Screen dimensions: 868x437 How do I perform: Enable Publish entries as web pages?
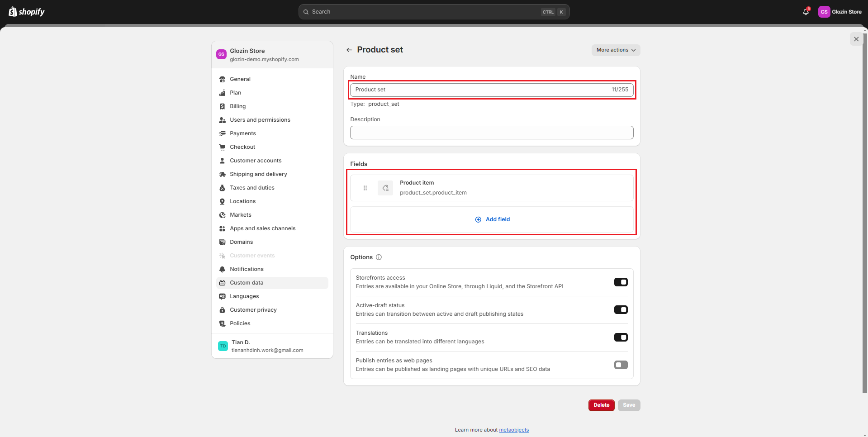(621, 365)
